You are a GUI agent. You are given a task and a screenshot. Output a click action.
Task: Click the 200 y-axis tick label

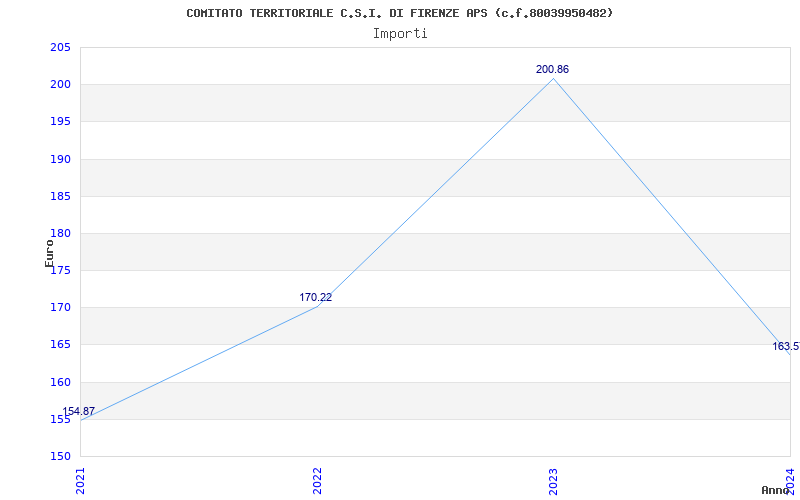60,85
